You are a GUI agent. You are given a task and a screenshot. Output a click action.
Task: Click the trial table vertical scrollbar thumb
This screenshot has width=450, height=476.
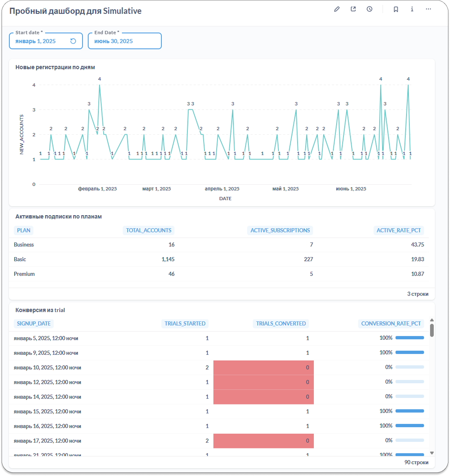click(x=432, y=330)
